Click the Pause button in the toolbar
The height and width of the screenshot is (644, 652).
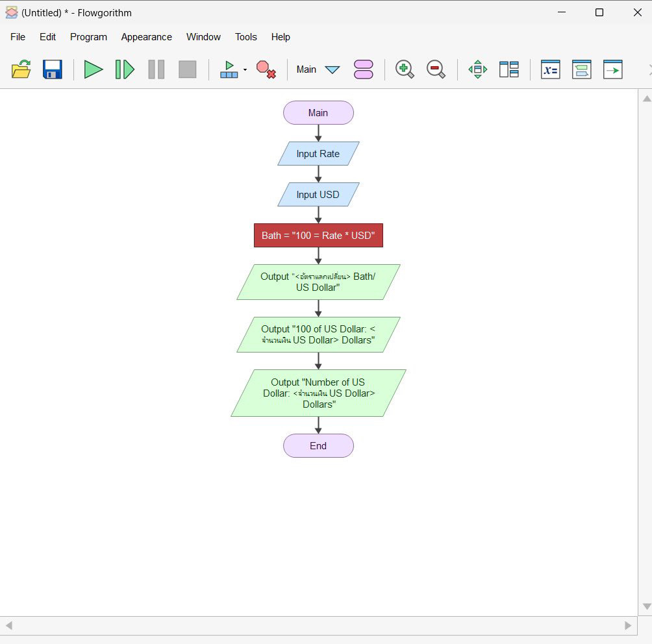tap(156, 69)
